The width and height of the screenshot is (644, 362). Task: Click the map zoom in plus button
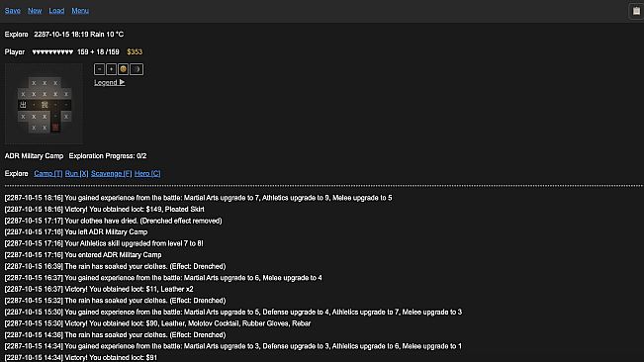point(111,69)
